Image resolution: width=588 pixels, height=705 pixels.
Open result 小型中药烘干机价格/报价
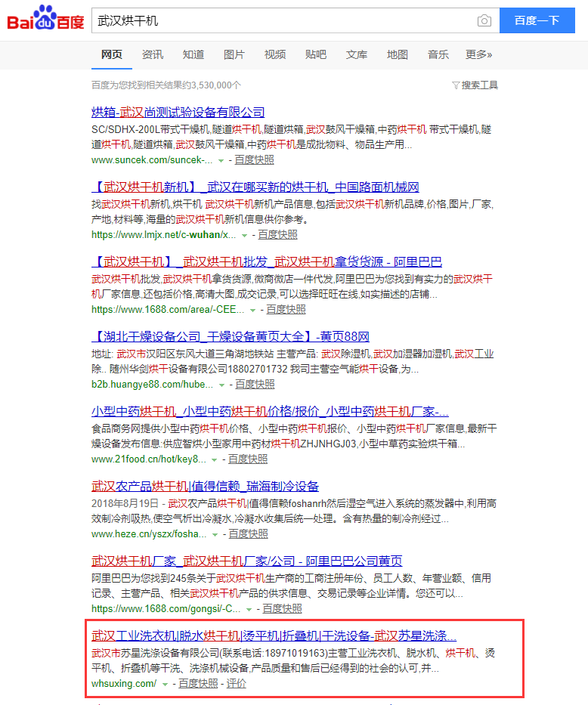(270, 411)
